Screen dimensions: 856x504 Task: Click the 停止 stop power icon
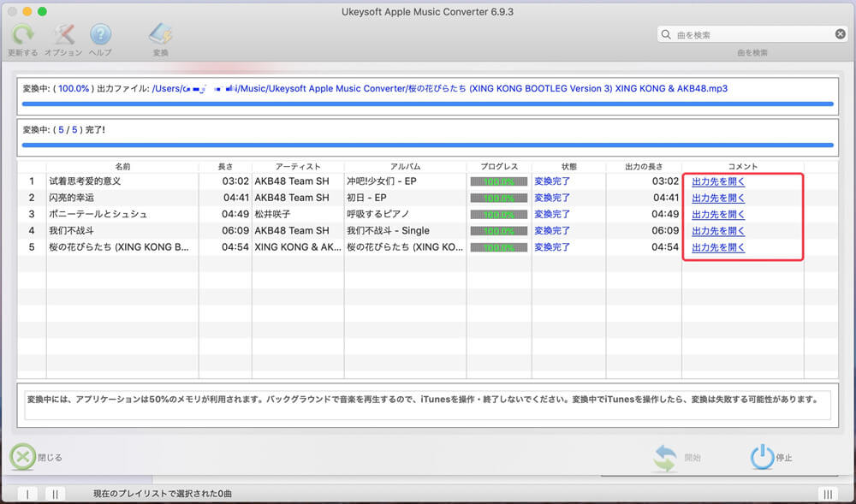(x=762, y=457)
